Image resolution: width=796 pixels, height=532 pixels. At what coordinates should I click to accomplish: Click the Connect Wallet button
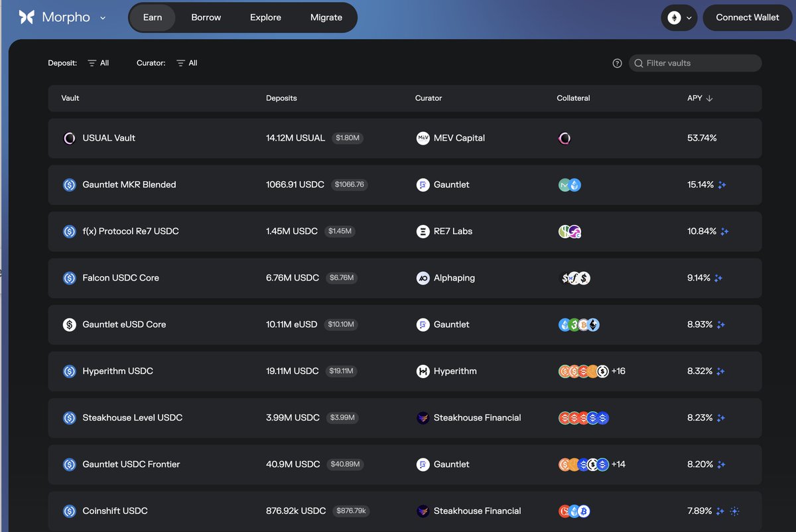748,17
